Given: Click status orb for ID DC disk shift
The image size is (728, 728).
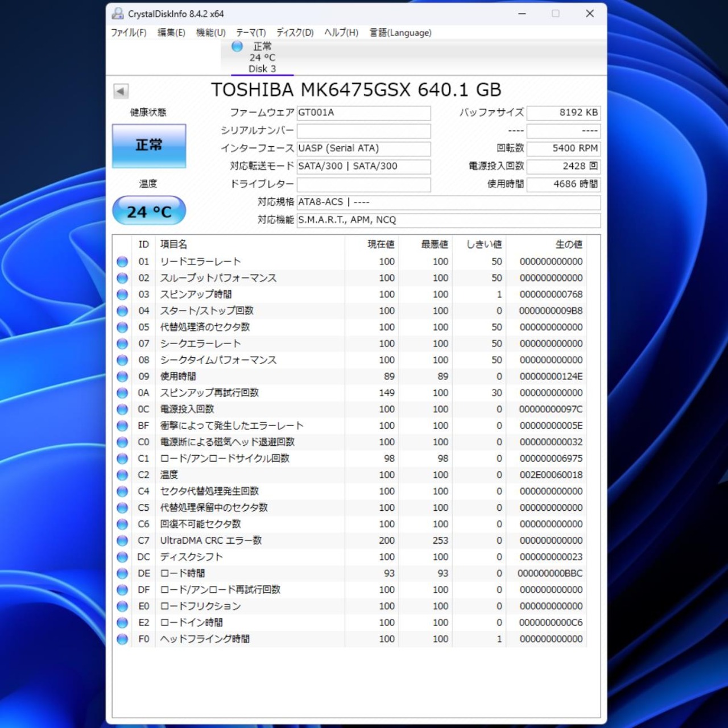Looking at the screenshot, I should [122, 557].
